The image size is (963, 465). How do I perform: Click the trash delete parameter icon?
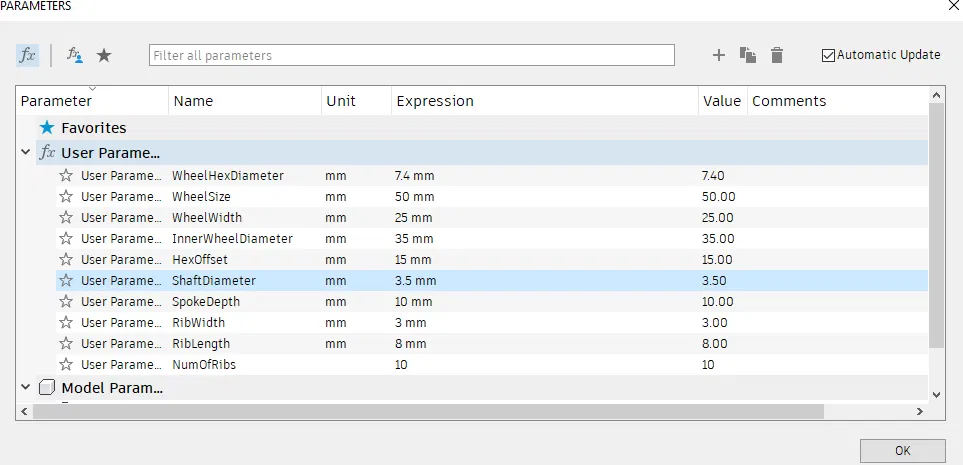point(777,55)
